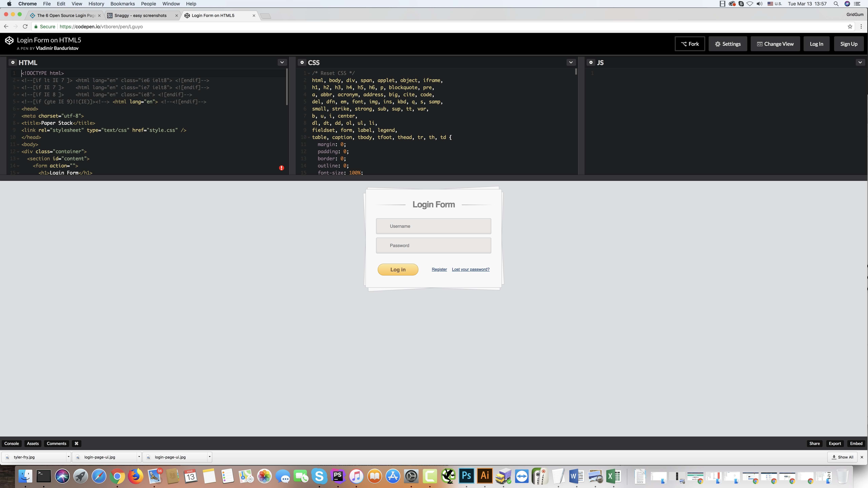Image resolution: width=868 pixels, height=488 pixels.
Task: Open tyler-fry.jpg download options arrow
Action: (x=68, y=457)
